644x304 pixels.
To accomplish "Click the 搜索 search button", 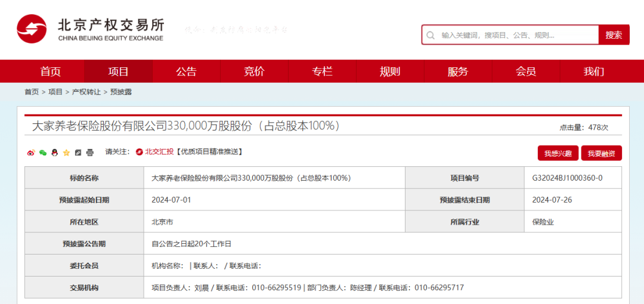I will pyautogui.click(x=614, y=35).
